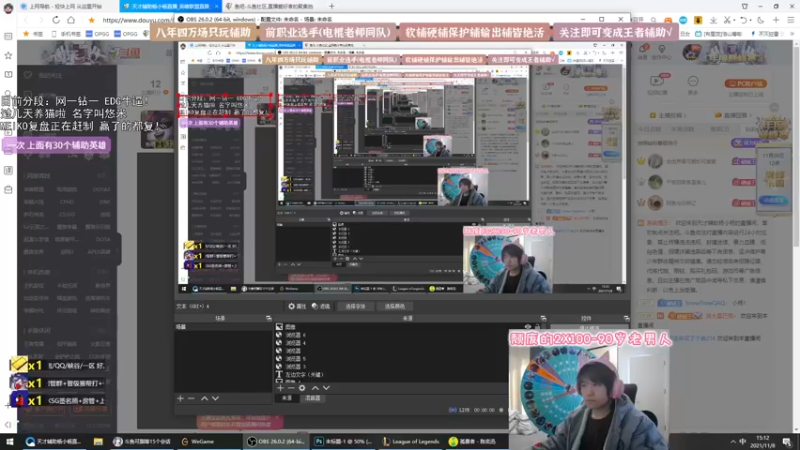Go to browser home page
The image size is (800, 450).
71,20
